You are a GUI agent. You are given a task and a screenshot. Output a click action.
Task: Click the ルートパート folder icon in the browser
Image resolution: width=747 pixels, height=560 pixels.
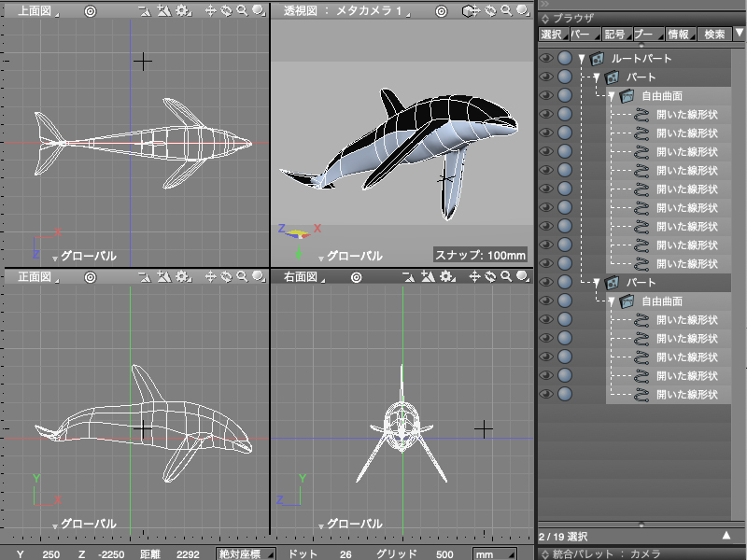(x=598, y=58)
